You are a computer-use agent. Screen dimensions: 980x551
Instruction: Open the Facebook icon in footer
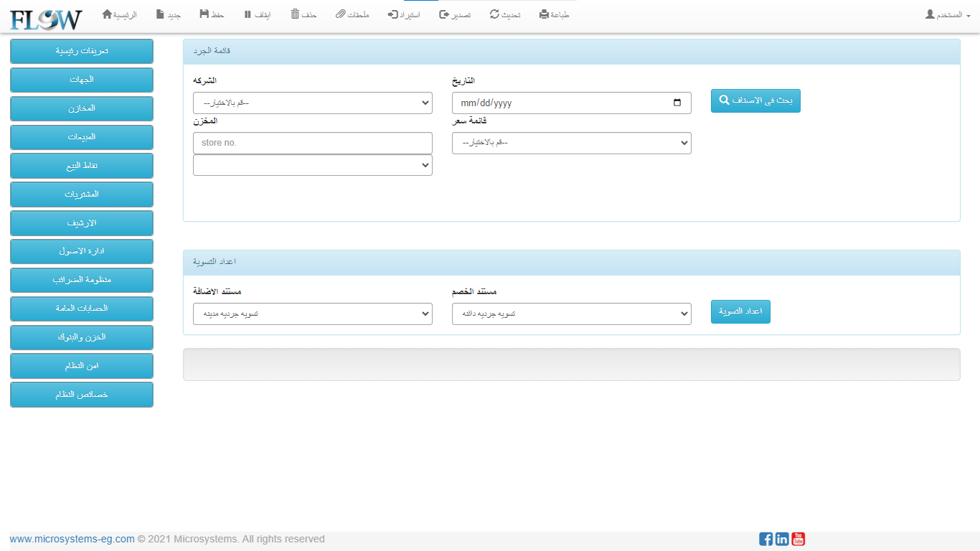(x=765, y=539)
